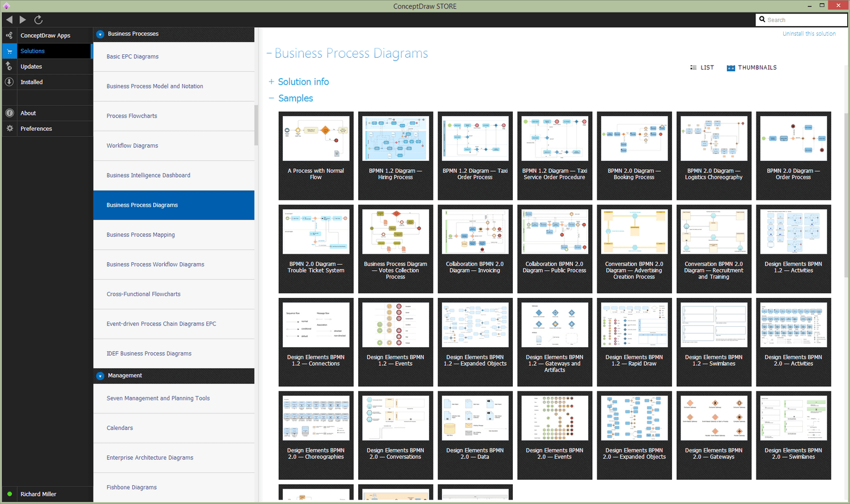Click the About info icon

[x=9, y=113]
